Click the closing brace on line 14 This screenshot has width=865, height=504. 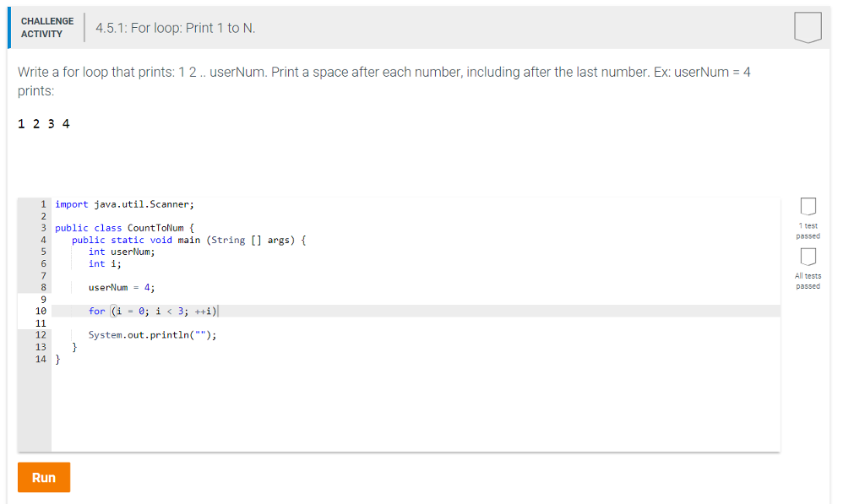(59, 357)
